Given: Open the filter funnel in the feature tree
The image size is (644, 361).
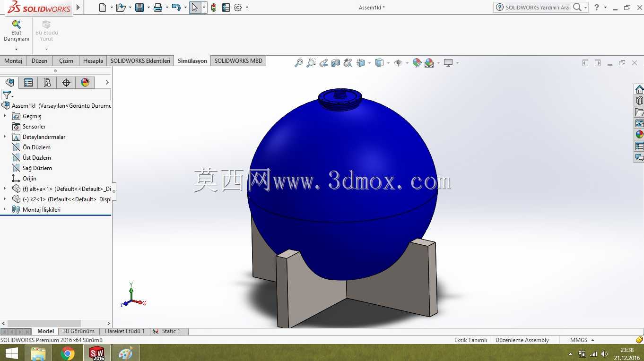Looking at the screenshot, I should click(6, 95).
